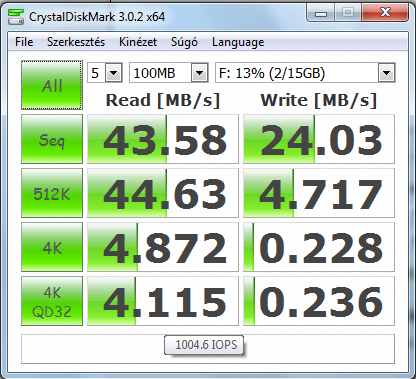Click the 1004.6 IOPS tooltip
This screenshot has height=379, width=416.
coord(204,345)
